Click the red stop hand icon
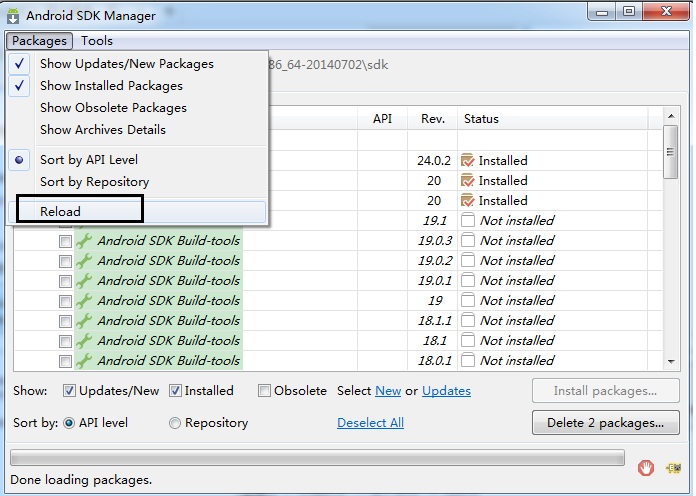696x496 pixels. point(645,468)
